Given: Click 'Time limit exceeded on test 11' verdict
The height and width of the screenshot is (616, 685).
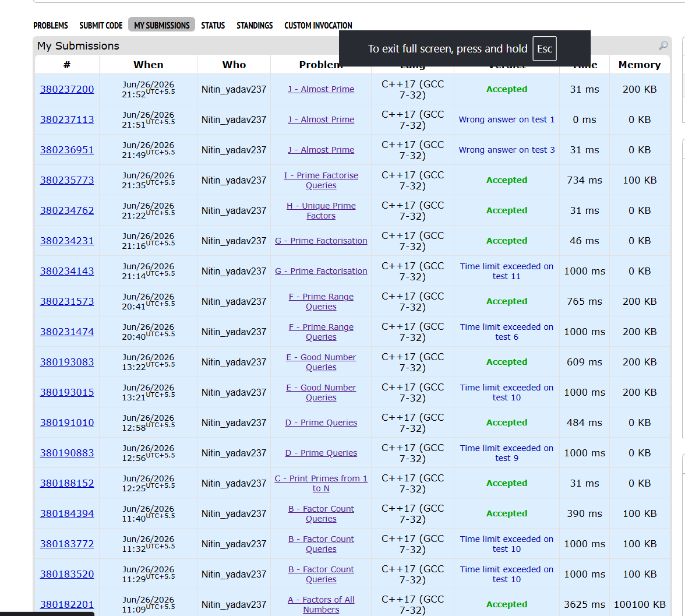Looking at the screenshot, I should [x=507, y=271].
